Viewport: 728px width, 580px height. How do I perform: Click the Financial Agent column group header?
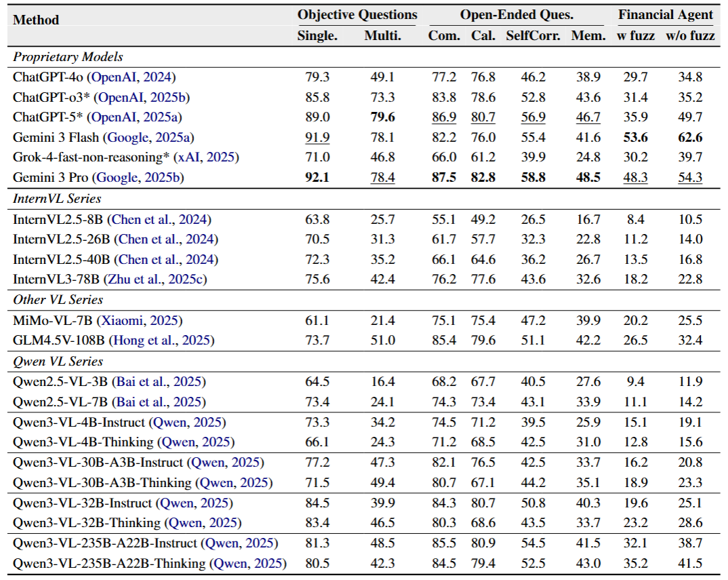[665, 15]
